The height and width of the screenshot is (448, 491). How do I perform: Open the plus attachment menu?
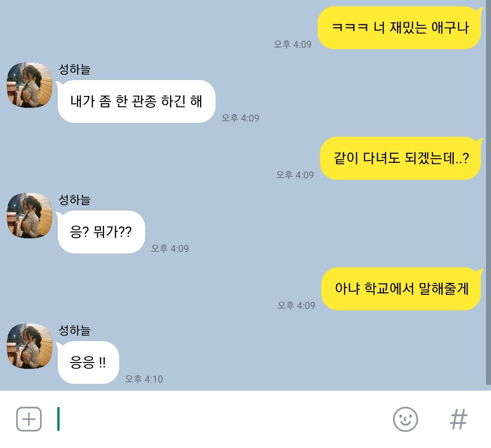(29, 419)
